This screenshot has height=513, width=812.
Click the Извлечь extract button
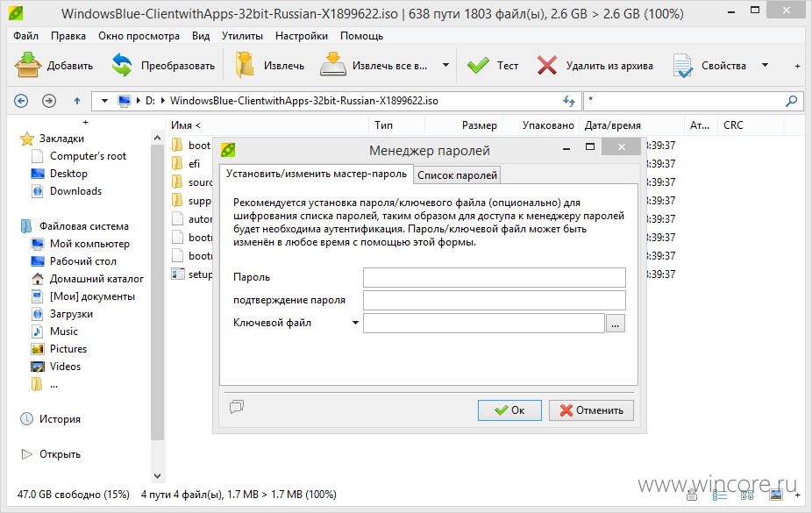pyautogui.click(x=269, y=66)
